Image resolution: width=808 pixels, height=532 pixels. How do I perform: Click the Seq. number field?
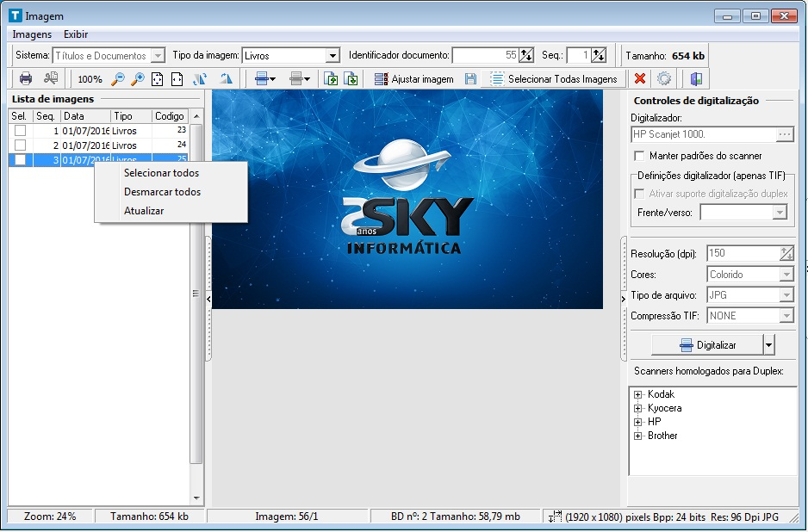pyautogui.click(x=578, y=55)
